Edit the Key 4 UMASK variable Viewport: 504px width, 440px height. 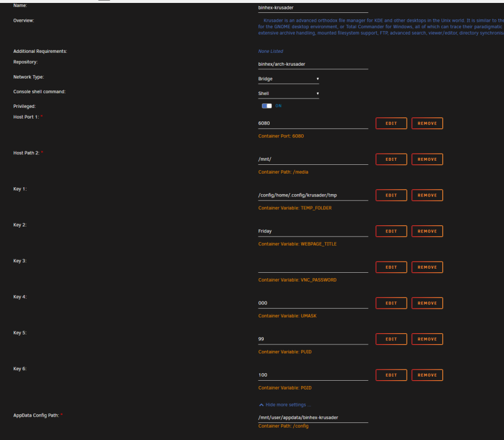(x=391, y=303)
